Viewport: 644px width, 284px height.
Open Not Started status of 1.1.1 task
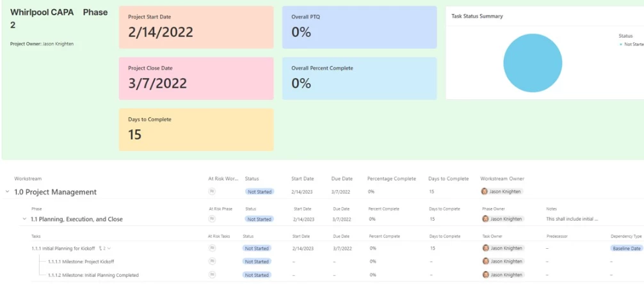click(x=257, y=248)
